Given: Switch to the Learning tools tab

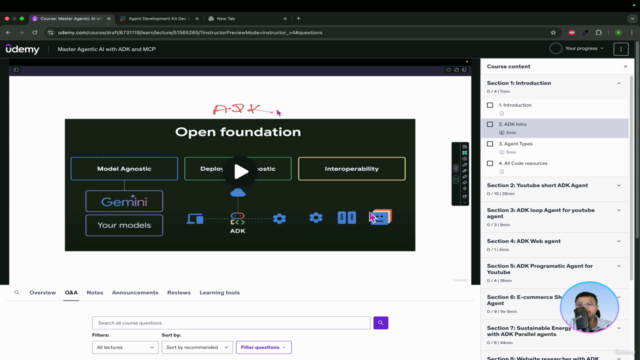Looking at the screenshot, I should (220, 293).
